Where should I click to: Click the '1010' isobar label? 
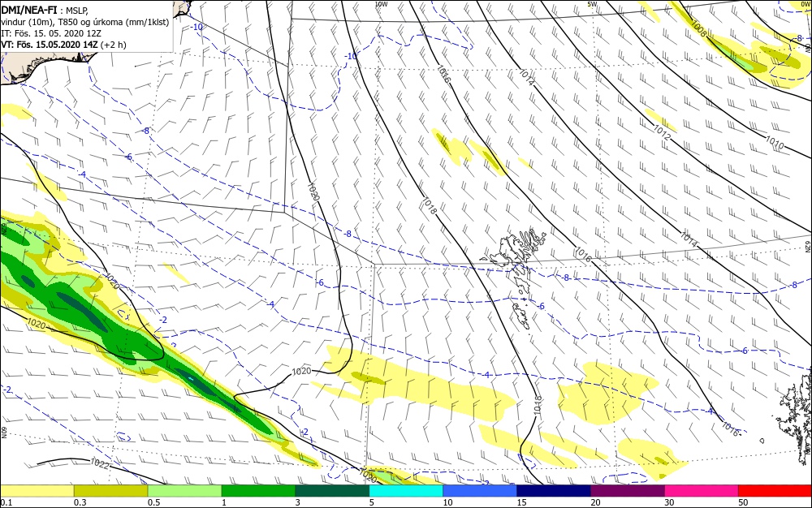(775, 143)
